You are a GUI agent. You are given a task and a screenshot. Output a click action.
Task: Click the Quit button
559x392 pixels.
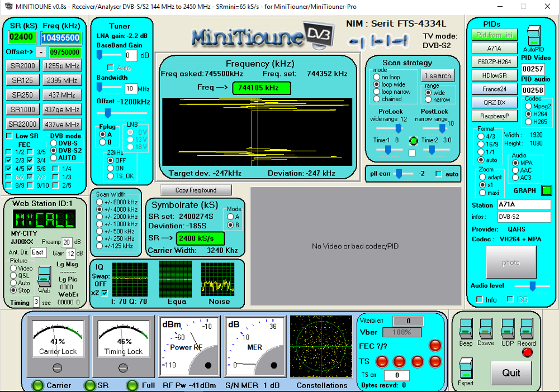click(511, 373)
